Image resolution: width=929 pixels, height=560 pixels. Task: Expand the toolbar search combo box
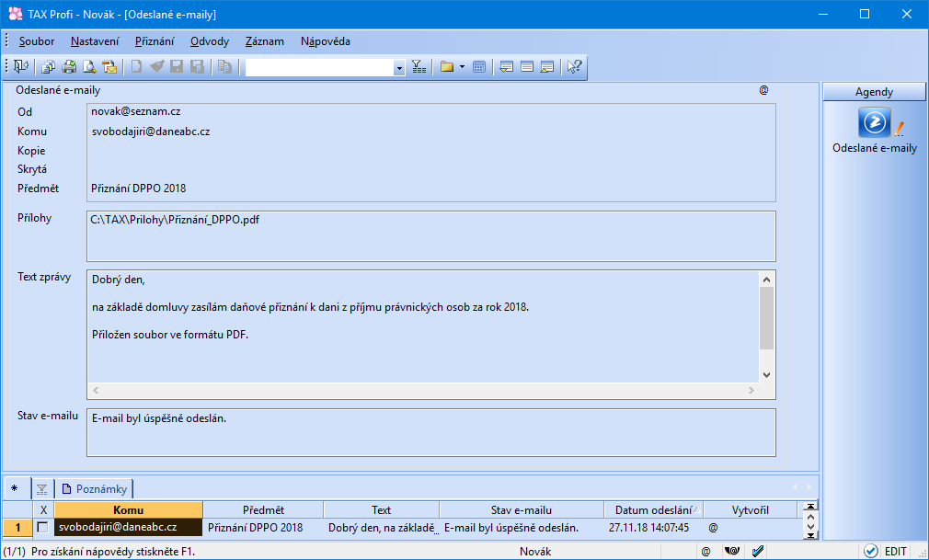tap(399, 68)
